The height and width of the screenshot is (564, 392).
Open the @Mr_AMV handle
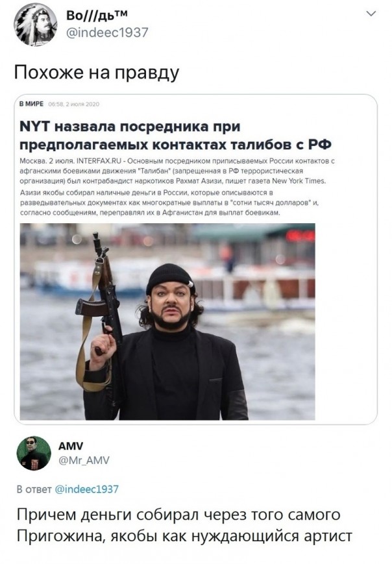tap(84, 460)
